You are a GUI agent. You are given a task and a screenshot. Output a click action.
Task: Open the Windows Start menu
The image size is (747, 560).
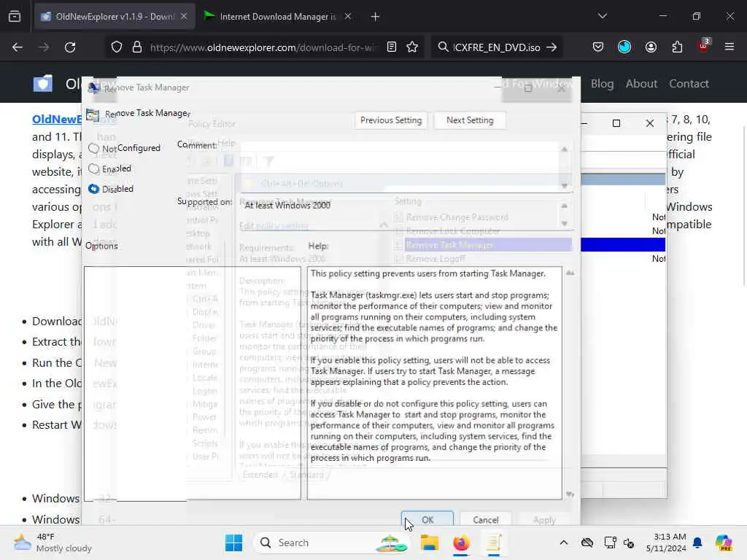click(233, 542)
